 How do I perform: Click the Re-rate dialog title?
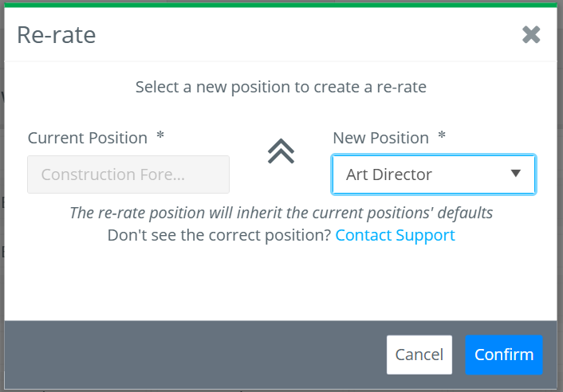[57, 35]
